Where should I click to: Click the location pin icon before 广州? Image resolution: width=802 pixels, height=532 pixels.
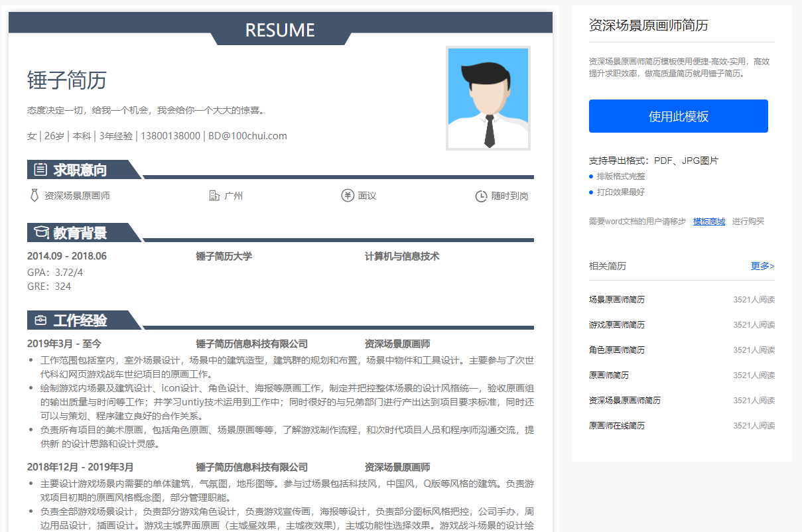click(214, 196)
